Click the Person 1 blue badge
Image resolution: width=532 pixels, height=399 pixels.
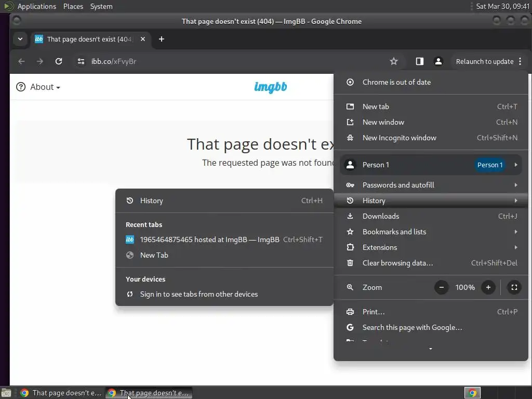pyautogui.click(x=489, y=165)
